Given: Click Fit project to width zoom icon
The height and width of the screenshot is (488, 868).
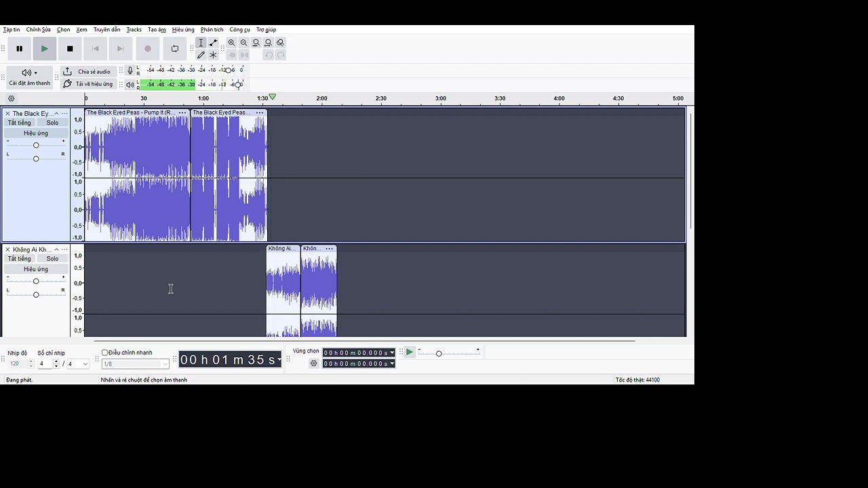Looking at the screenshot, I should click(269, 43).
